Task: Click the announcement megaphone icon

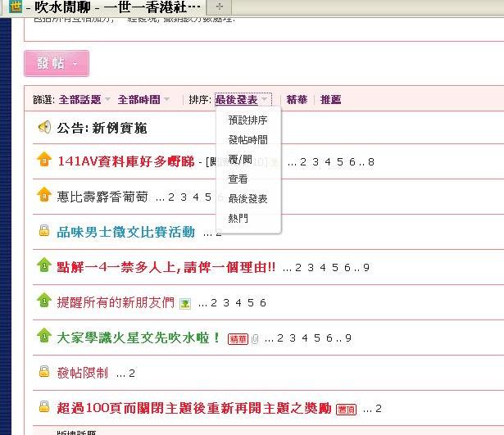Action: click(44, 128)
